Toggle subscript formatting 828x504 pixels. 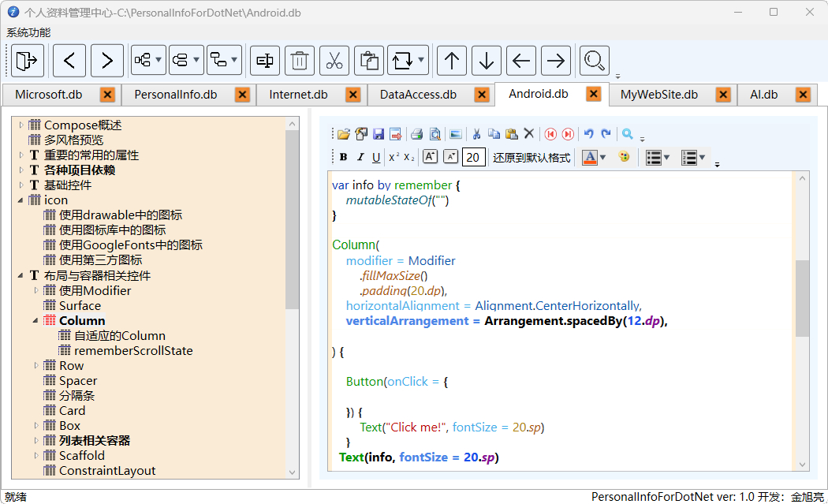[x=408, y=157]
